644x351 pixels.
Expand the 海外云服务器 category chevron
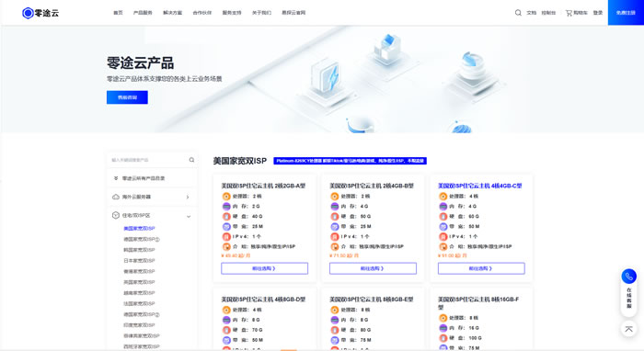(x=188, y=197)
